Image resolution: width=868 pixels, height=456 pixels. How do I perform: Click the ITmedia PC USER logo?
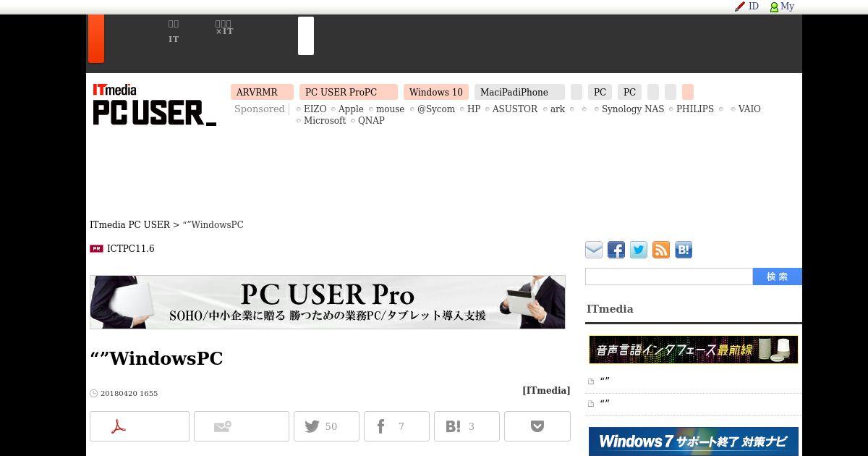pyautogui.click(x=155, y=105)
